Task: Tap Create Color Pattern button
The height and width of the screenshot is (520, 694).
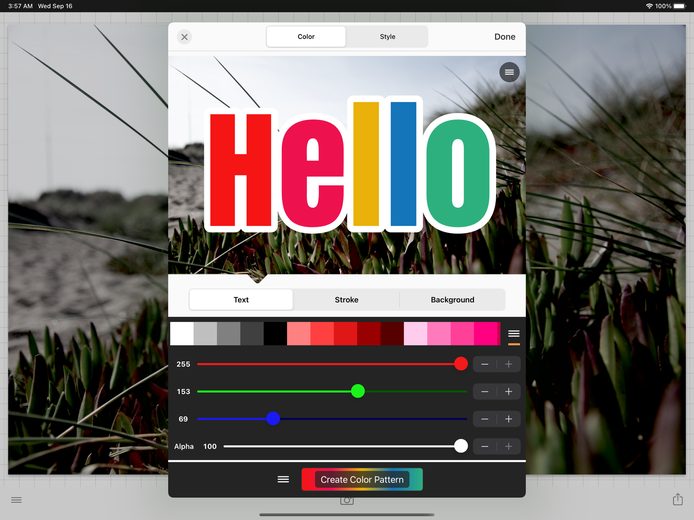Action: coord(362,479)
